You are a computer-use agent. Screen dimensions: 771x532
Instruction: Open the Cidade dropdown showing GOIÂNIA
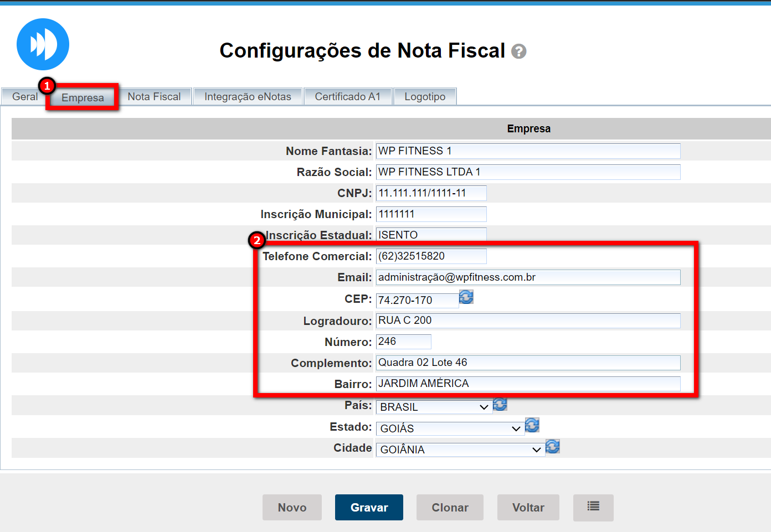pyautogui.click(x=460, y=450)
